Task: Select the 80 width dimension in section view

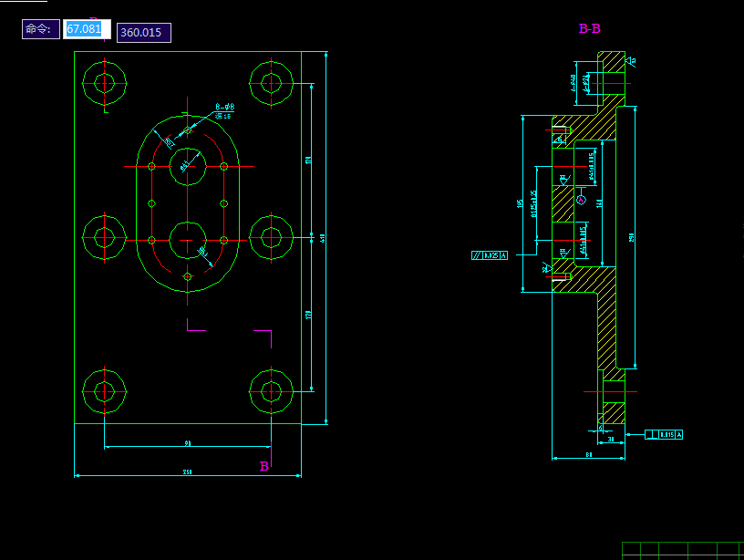Action: tap(589, 454)
